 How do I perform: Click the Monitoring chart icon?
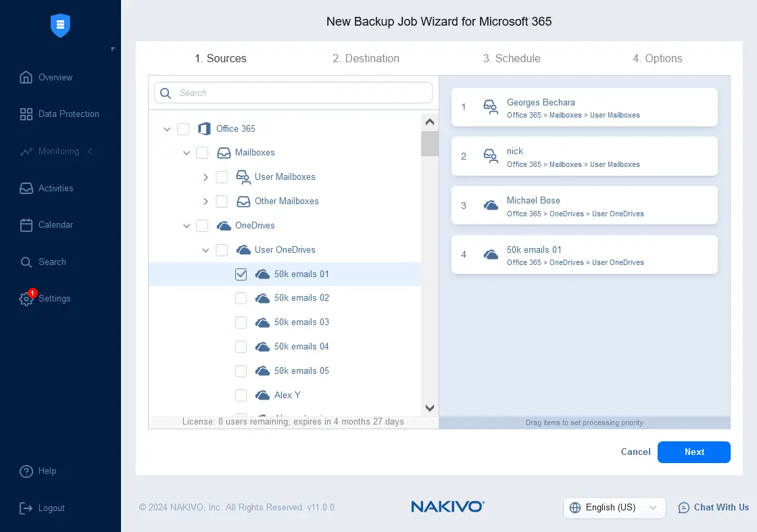[26, 151]
